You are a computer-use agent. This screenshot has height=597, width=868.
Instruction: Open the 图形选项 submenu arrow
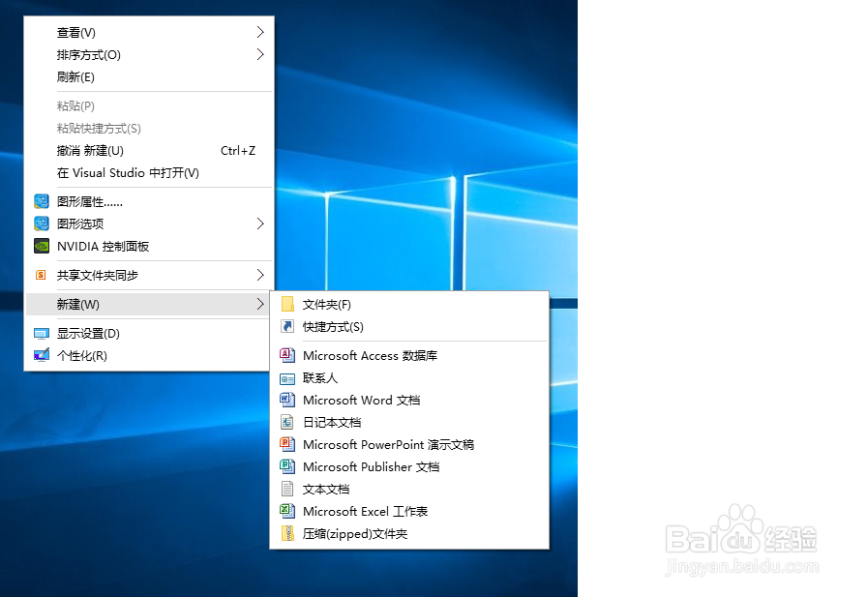[x=259, y=223]
